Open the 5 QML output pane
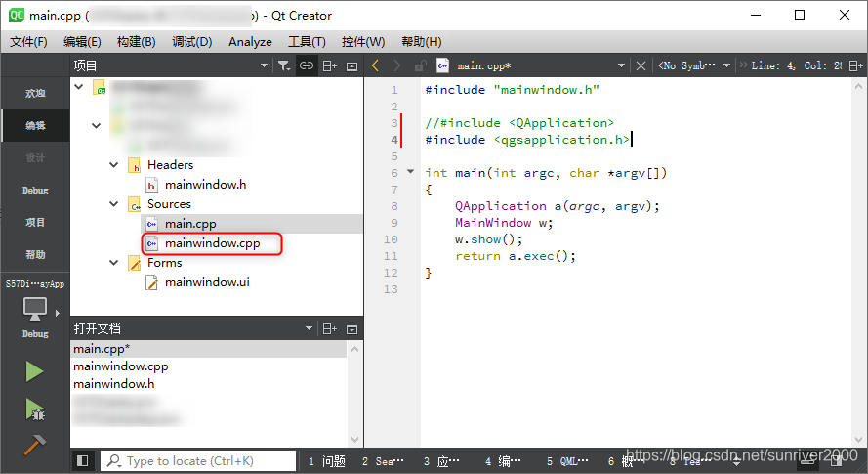The image size is (868, 474). pyautogui.click(x=567, y=461)
